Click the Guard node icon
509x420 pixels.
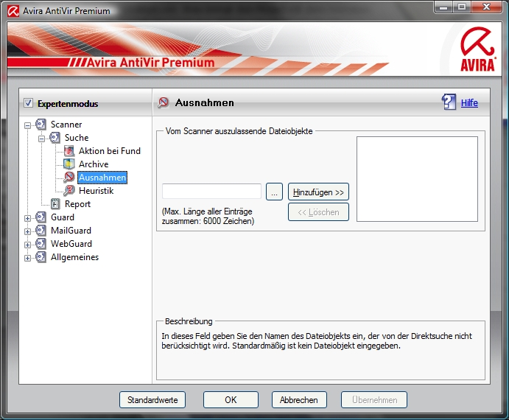click(x=41, y=217)
